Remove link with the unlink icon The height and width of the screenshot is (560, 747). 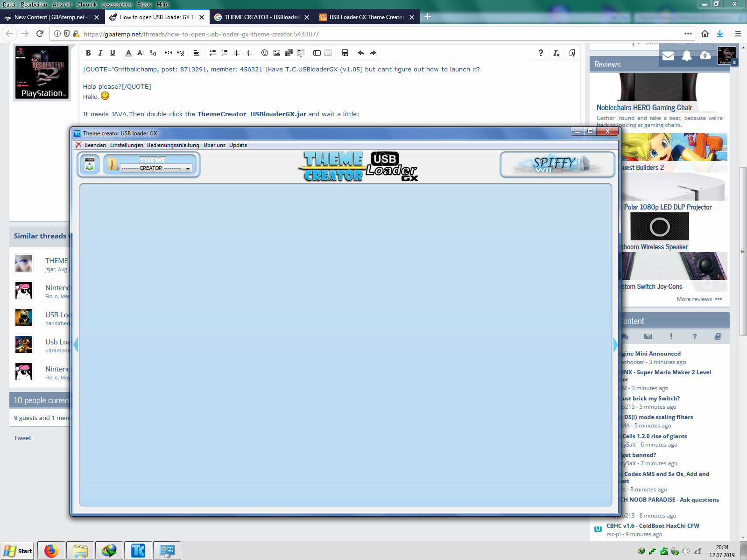click(181, 53)
